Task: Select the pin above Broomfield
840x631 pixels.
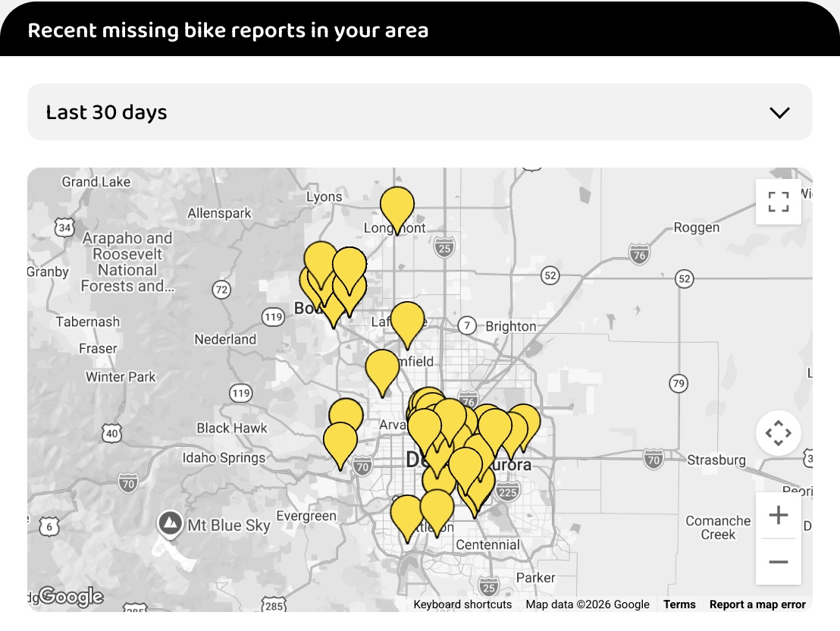Action: click(381, 369)
